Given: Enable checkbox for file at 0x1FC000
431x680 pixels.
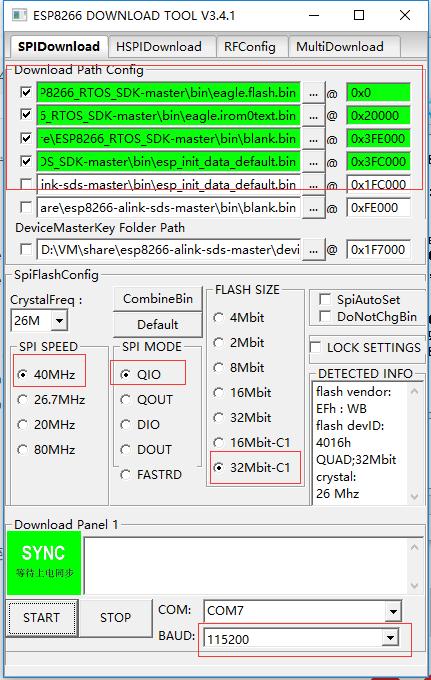Looking at the screenshot, I should click(26, 184).
